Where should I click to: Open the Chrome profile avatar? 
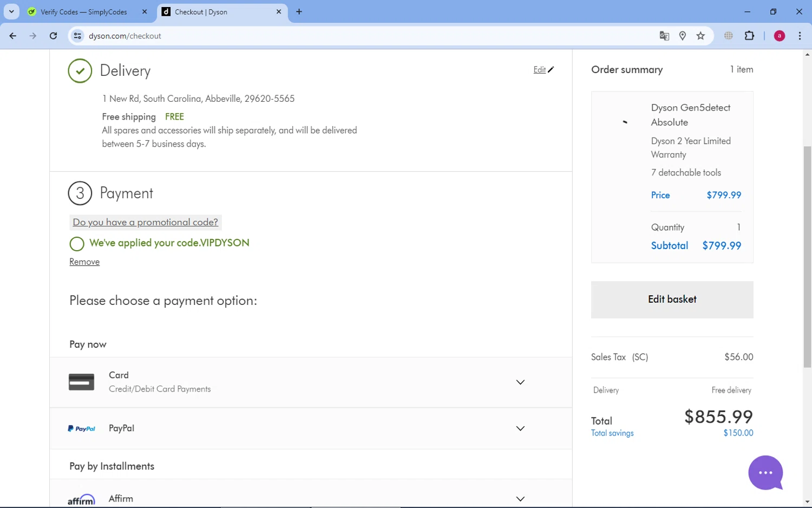(780, 36)
